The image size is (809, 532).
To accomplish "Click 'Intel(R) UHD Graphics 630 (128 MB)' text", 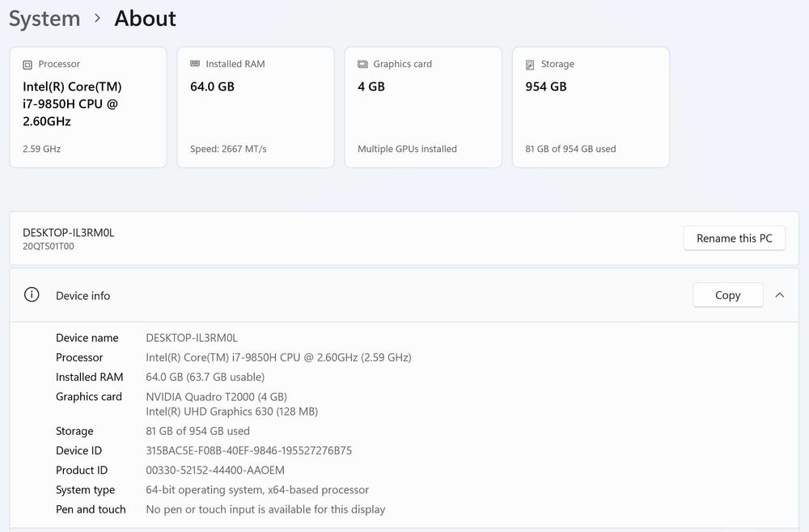I will click(x=231, y=412).
